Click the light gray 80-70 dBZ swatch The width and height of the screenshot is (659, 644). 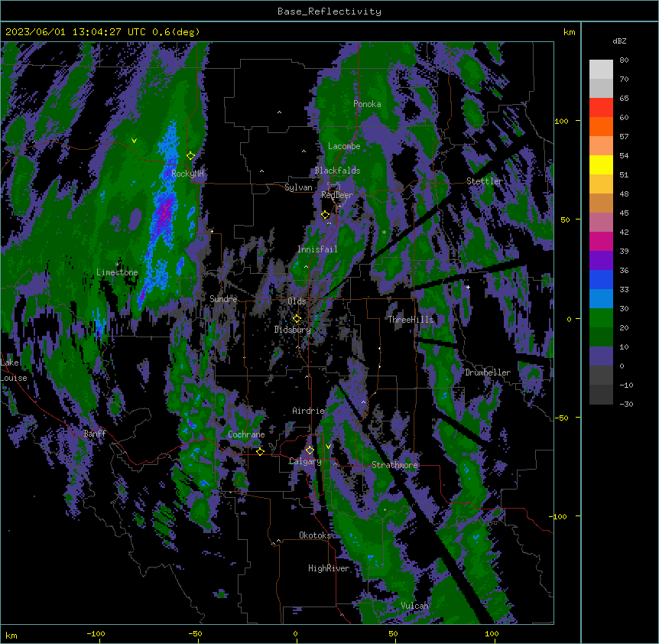tap(601, 70)
